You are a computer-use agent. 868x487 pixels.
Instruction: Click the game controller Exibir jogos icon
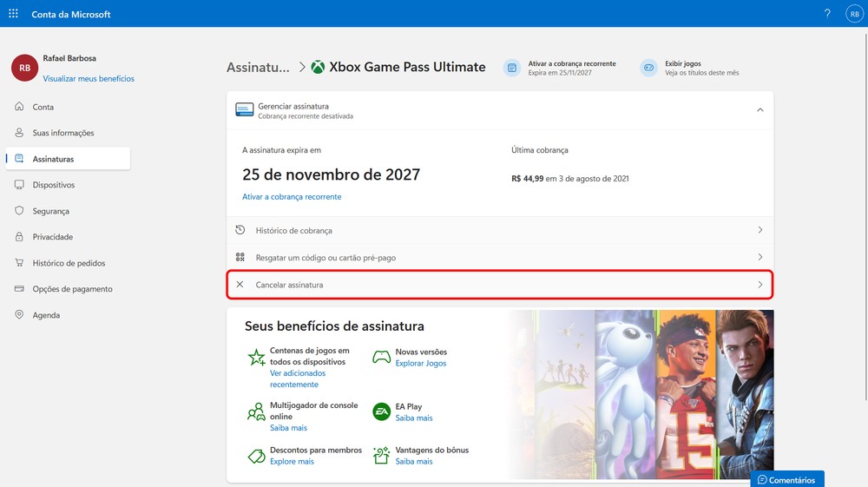click(x=648, y=68)
